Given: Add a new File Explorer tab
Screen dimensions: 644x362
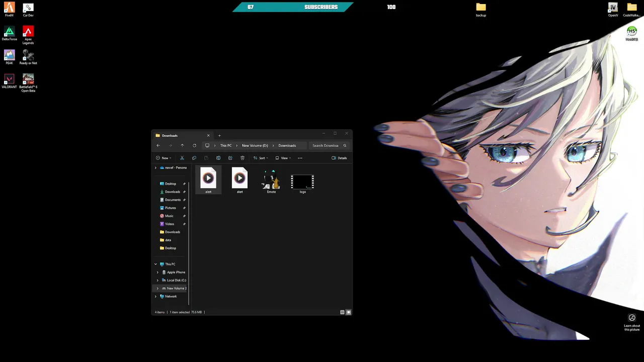Looking at the screenshot, I should [219, 135].
